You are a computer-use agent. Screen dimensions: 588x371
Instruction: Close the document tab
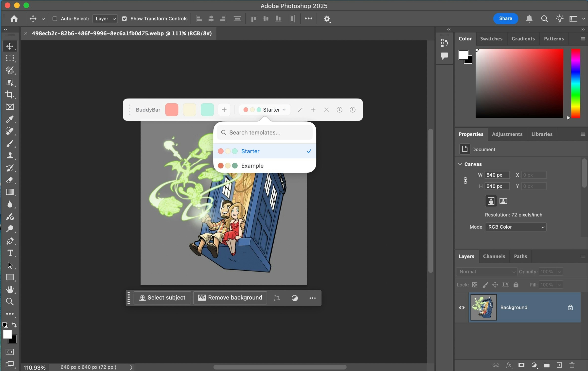coord(26,33)
